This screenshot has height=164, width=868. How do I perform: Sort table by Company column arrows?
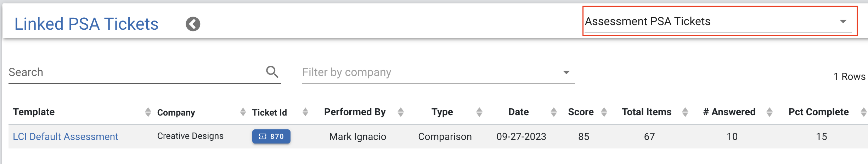point(243,112)
